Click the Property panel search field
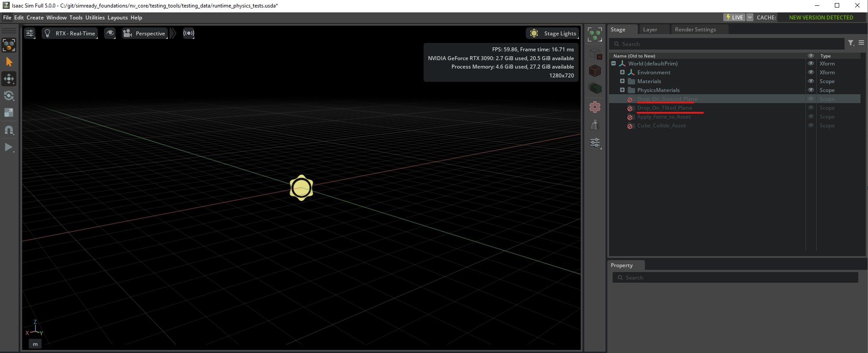The image size is (868, 353). pyautogui.click(x=735, y=277)
